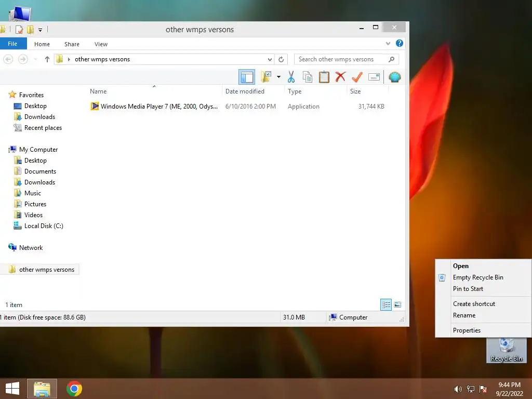The image size is (532, 399).
Task: Open folder options icon in toolbar
Action: [266, 77]
